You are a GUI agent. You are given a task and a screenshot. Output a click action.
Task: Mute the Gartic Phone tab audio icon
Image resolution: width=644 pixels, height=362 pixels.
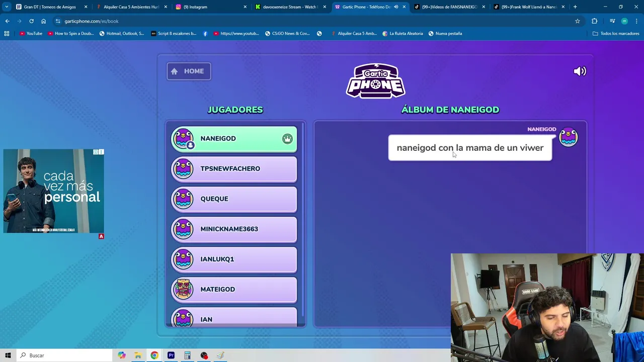(x=396, y=7)
